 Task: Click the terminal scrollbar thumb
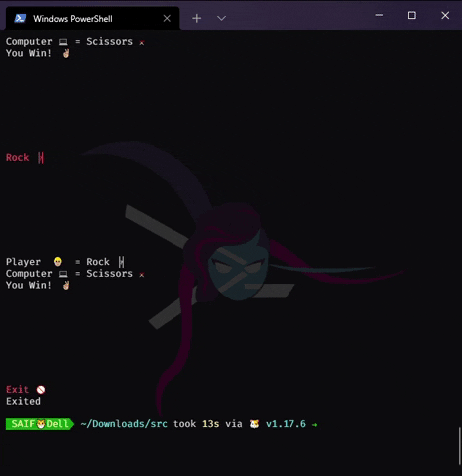pyautogui.click(x=459, y=446)
